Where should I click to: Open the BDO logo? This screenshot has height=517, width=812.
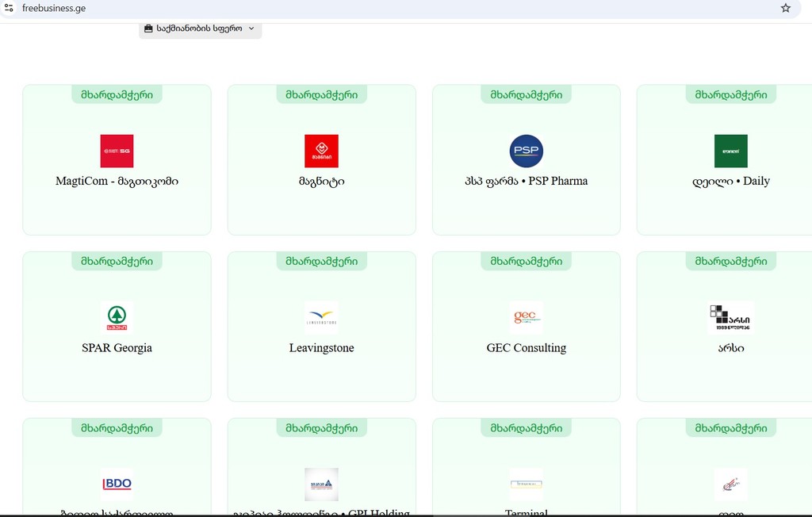coord(117,484)
